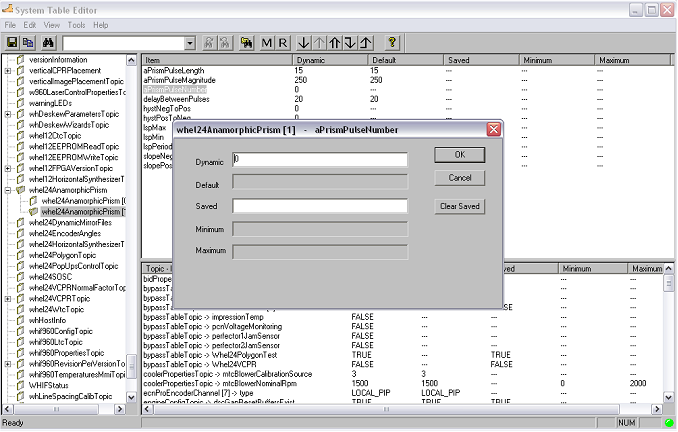Screen dimensions: 678x432
Task: Collapse the whel24AnamorphicPrism tree node
Action: click(8, 190)
